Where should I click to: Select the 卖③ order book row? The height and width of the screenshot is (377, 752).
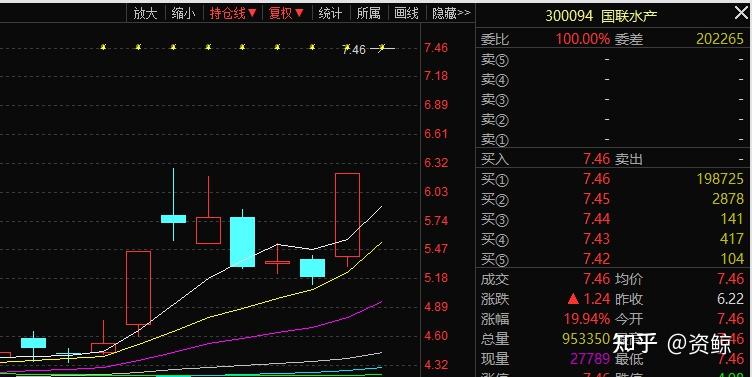click(x=612, y=100)
